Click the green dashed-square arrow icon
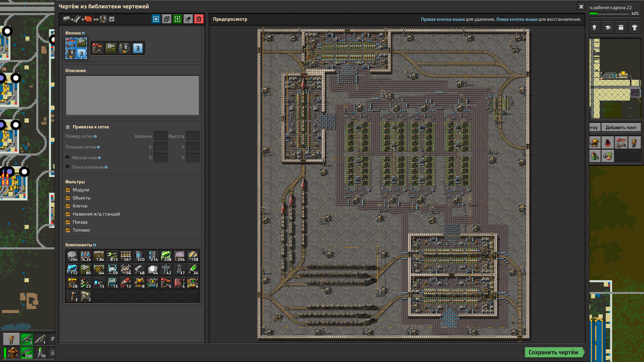 [177, 19]
